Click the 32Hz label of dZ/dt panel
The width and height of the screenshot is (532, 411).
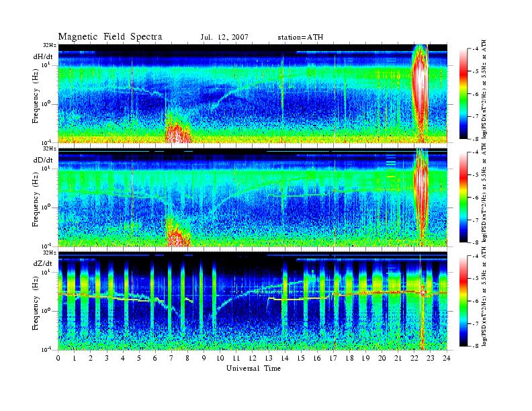point(50,253)
